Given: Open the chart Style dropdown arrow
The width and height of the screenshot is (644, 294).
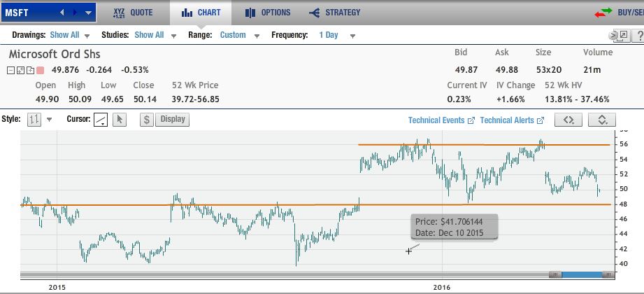Looking at the screenshot, I should point(49,120).
